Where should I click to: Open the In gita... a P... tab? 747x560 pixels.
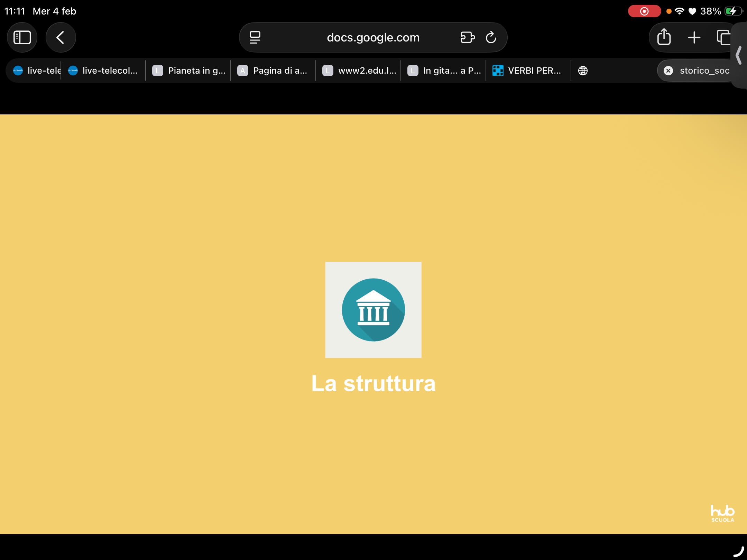444,71
